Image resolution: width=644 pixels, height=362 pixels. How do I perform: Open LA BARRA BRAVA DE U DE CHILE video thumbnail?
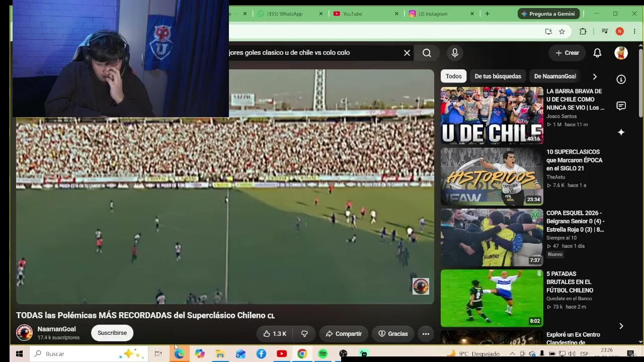click(x=492, y=116)
